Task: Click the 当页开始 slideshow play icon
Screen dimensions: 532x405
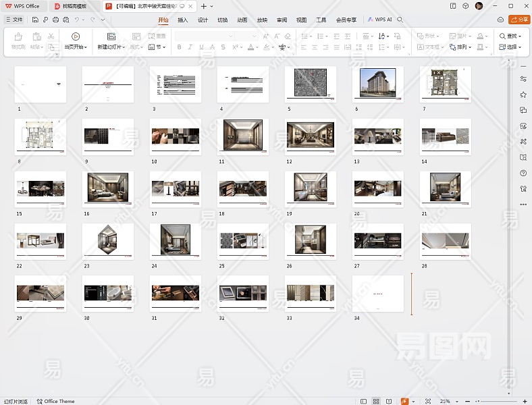Action: [76, 36]
